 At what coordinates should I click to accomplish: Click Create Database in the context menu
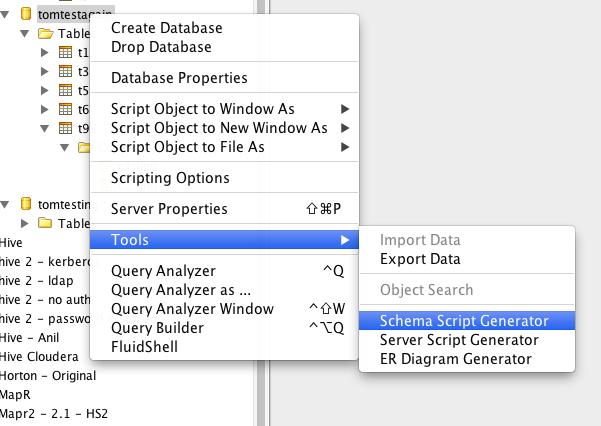(166, 28)
